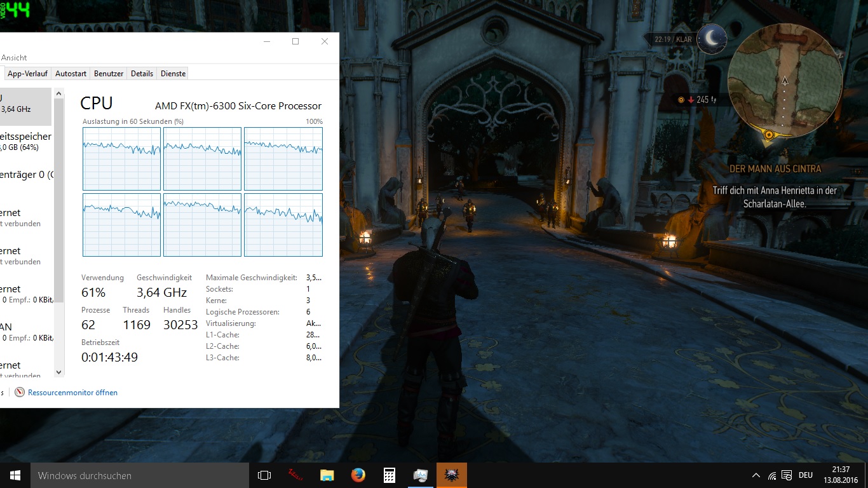This screenshot has width=868, height=488.
Task: Click sidebar scrollbar up arrow
Action: point(59,94)
